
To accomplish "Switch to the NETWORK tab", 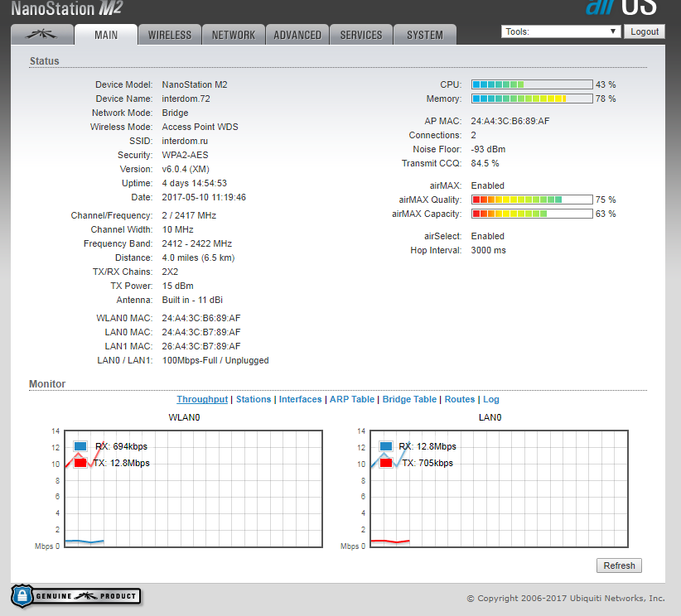I will pyautogui.click(x=234, y=35).
